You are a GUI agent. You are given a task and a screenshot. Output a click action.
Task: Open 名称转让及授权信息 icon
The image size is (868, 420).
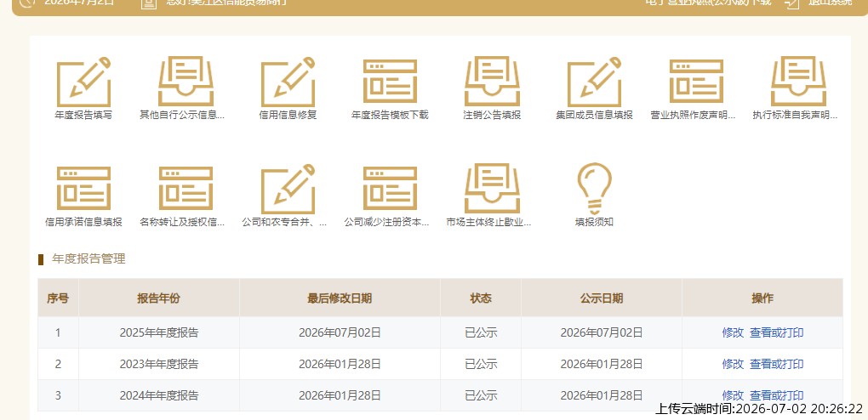click(186, 188)
